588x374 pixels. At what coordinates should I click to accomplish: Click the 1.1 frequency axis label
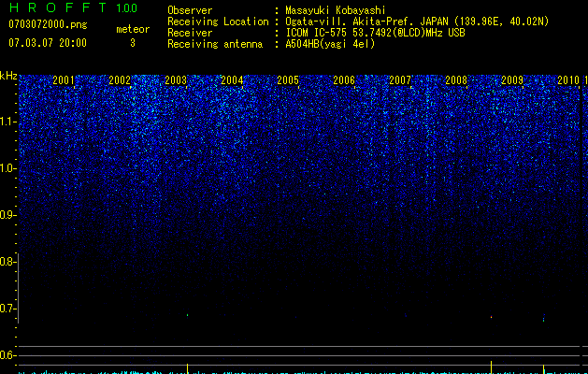click(7, 122)
